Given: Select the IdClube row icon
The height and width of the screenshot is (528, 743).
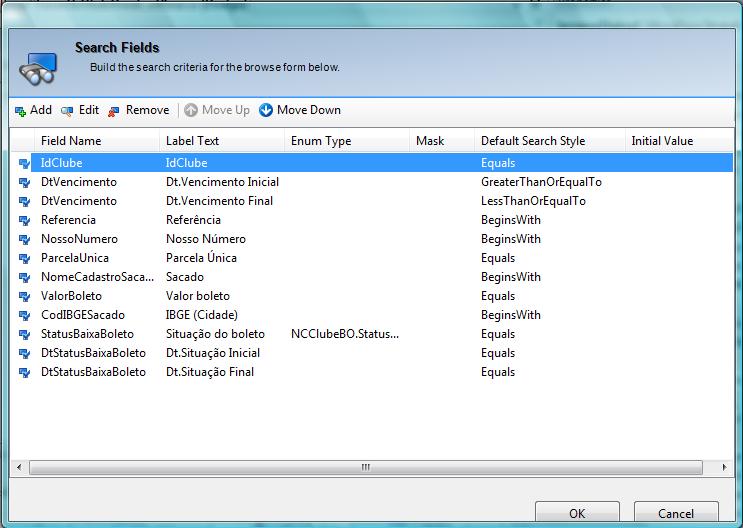Looking at the screenshot, I should tap(24, 163).
